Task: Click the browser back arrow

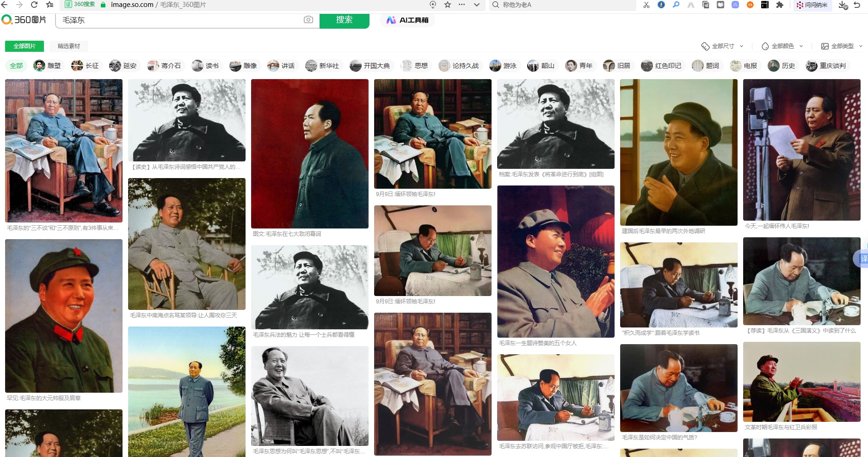Action: [5, 5]
